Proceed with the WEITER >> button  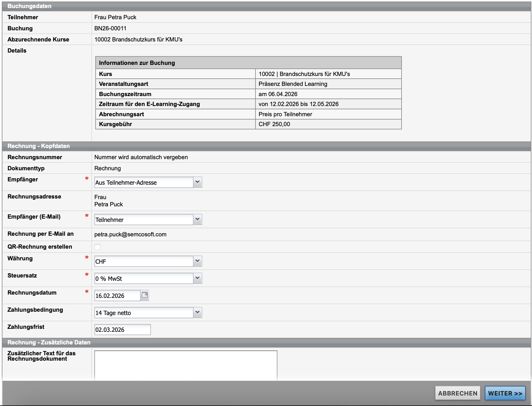pos(505,393)
